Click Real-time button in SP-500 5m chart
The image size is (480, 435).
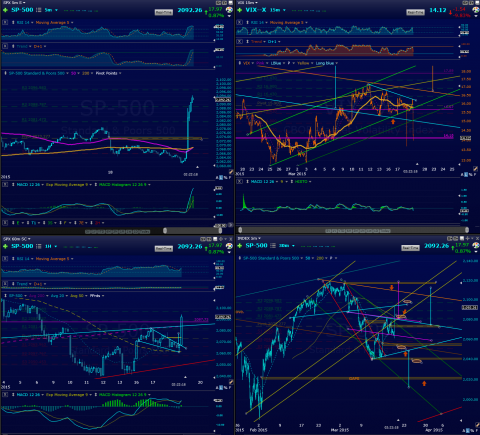[164, 12]
